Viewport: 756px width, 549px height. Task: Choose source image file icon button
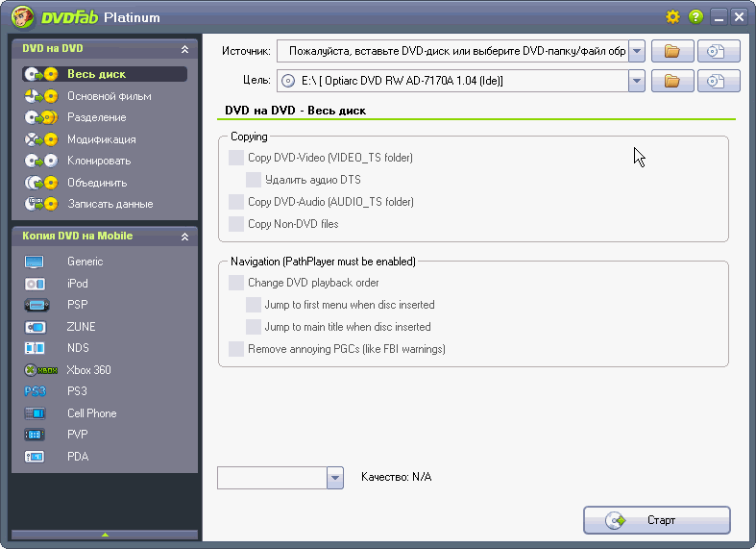click(719, 51)
